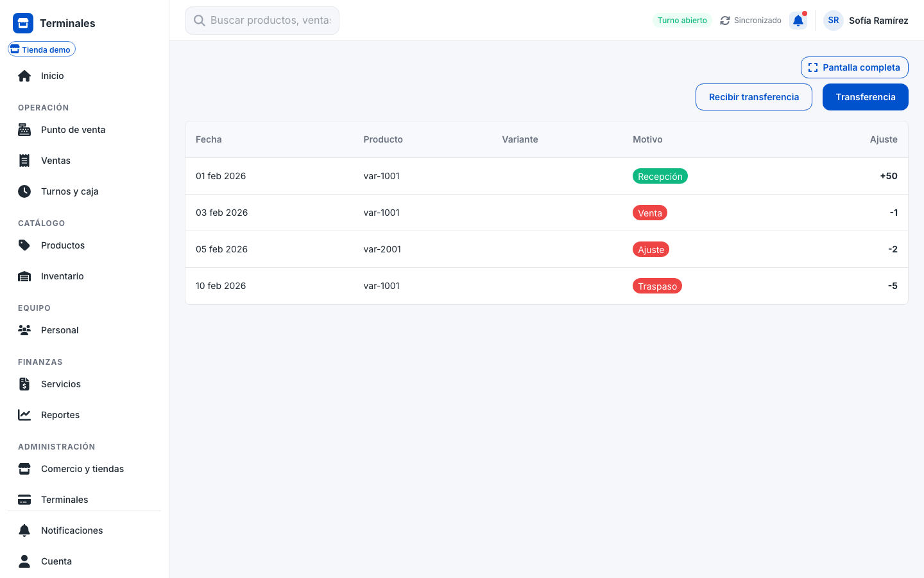The width and height of the screenshot is (924, 578).
Task: Click the SR avatar circle
Action: coord(834,21)
